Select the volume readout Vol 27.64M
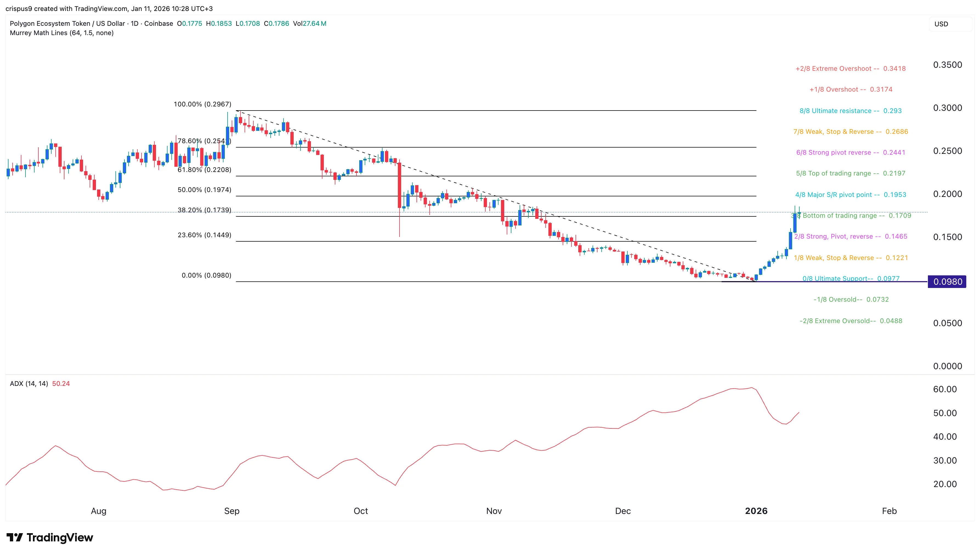 tap(310, 23)
